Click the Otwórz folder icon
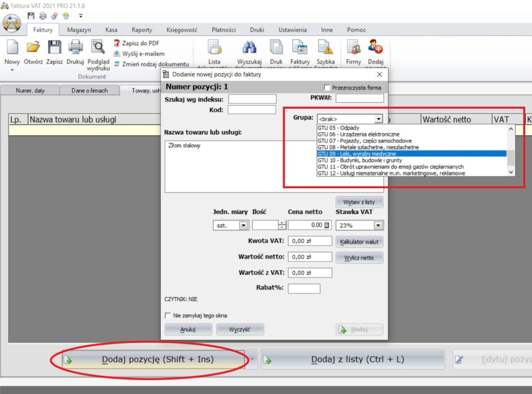Image resolution: width=532 pixels, height=394 pixels. tap(33, 48)
